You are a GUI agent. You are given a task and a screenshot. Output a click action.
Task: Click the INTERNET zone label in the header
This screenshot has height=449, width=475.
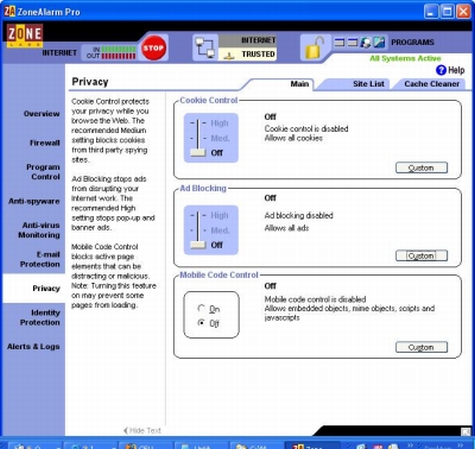(x=258, y=40)
